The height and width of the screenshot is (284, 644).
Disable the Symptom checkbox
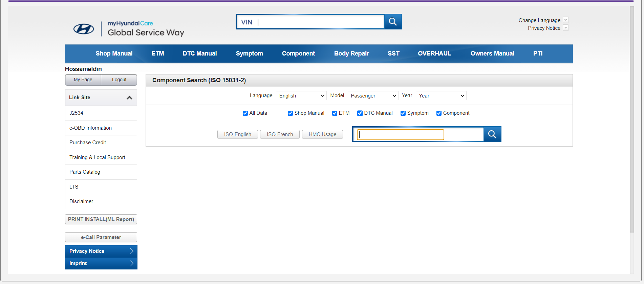coord(403,113)
